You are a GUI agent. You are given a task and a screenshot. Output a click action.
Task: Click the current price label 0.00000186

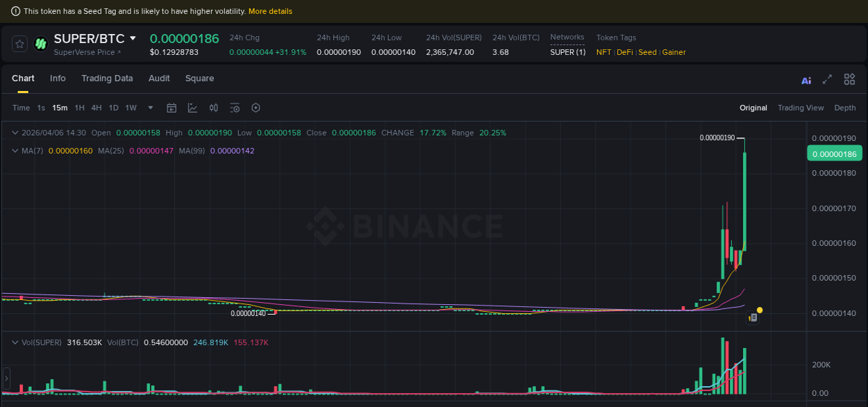(834, 153)
